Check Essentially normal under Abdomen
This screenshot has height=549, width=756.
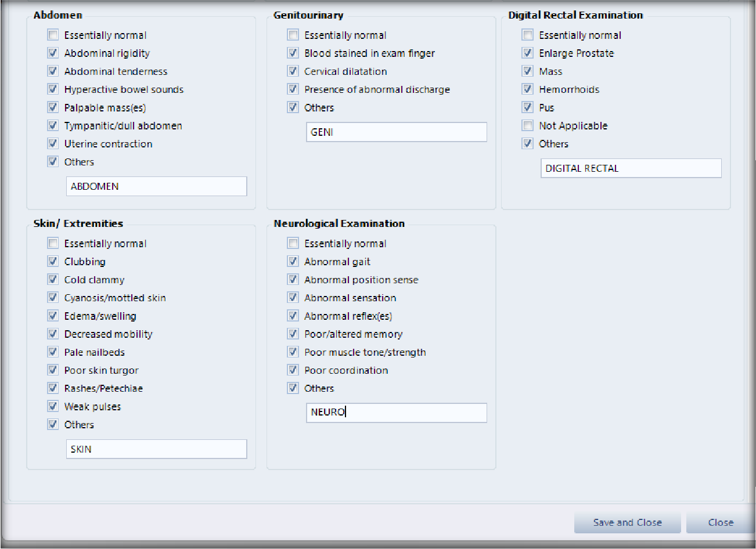pyautogui.click(x=53, y=35)
